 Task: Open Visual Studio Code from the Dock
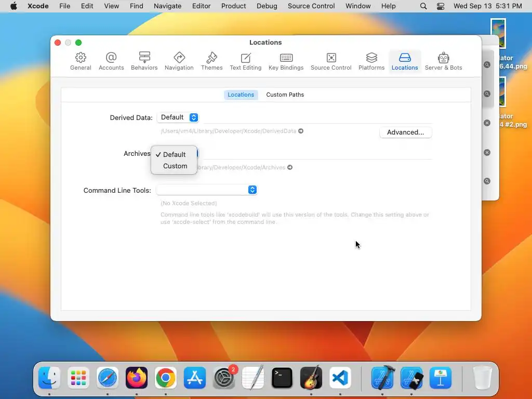[340, 378]
